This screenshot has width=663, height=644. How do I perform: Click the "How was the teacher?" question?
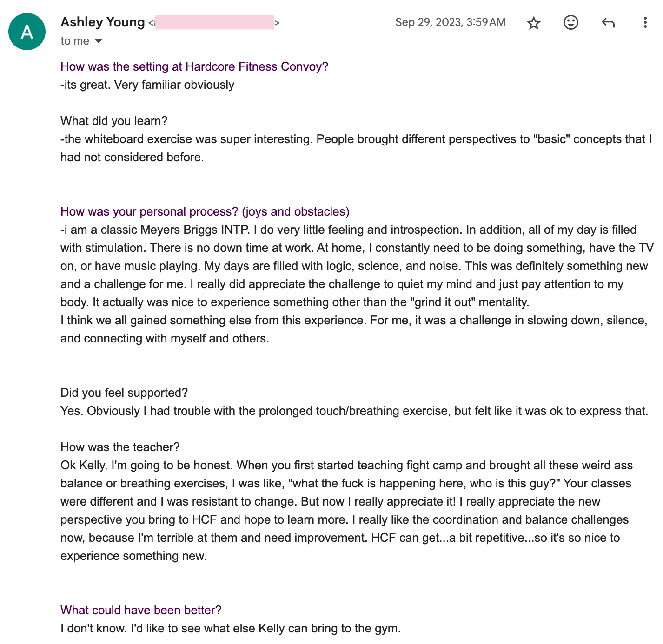click(120, 447)
